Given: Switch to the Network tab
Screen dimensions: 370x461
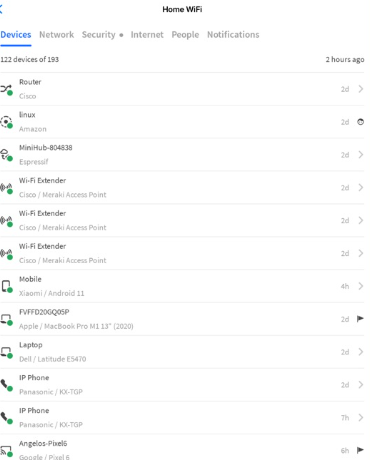Looking at the screenshot, I should click(56, 35).
